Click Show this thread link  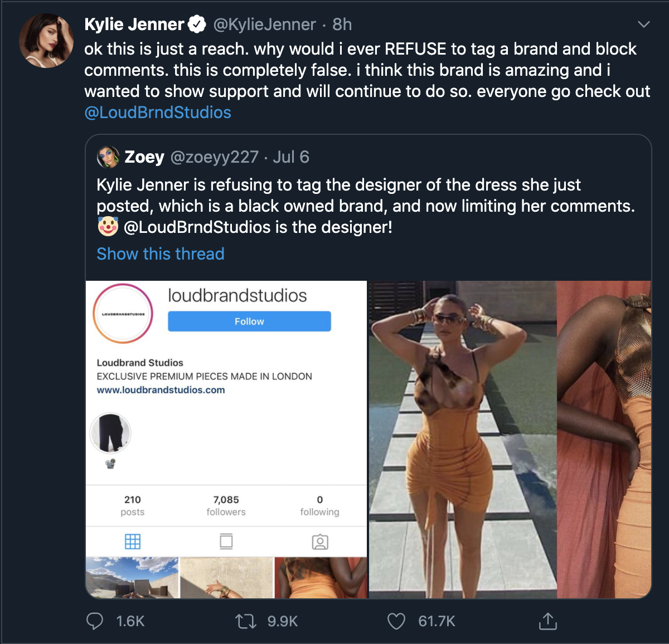[161, 254]
